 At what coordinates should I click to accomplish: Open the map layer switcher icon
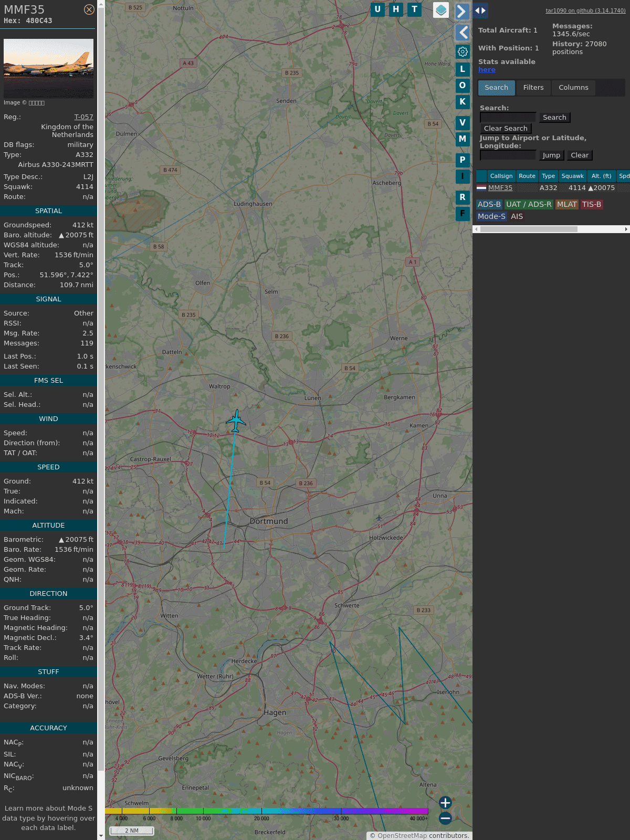(441, 10)
